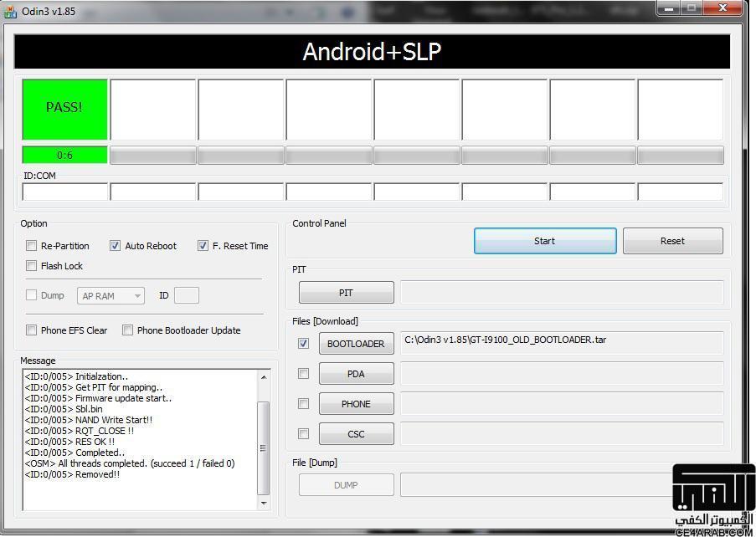756x537 pixels.
Task: Click the Odin3 title bar app icon
Action: (10, 12)
